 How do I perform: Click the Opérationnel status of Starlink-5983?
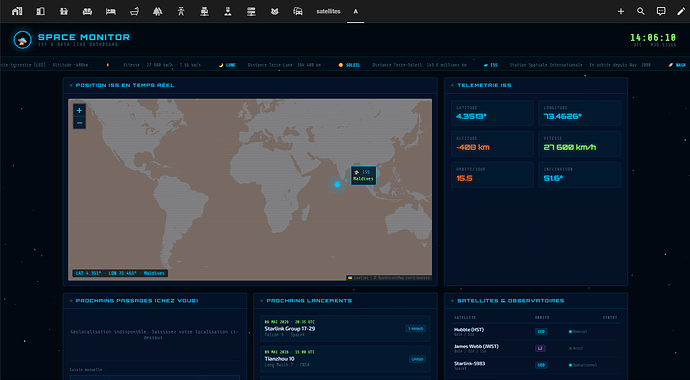[x=583, y=365]
